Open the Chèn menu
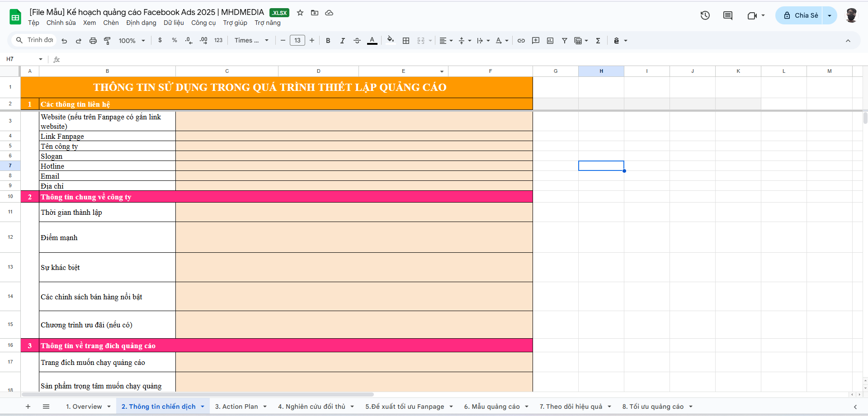This screenshot has height=416, width=868. click(111, 23)
